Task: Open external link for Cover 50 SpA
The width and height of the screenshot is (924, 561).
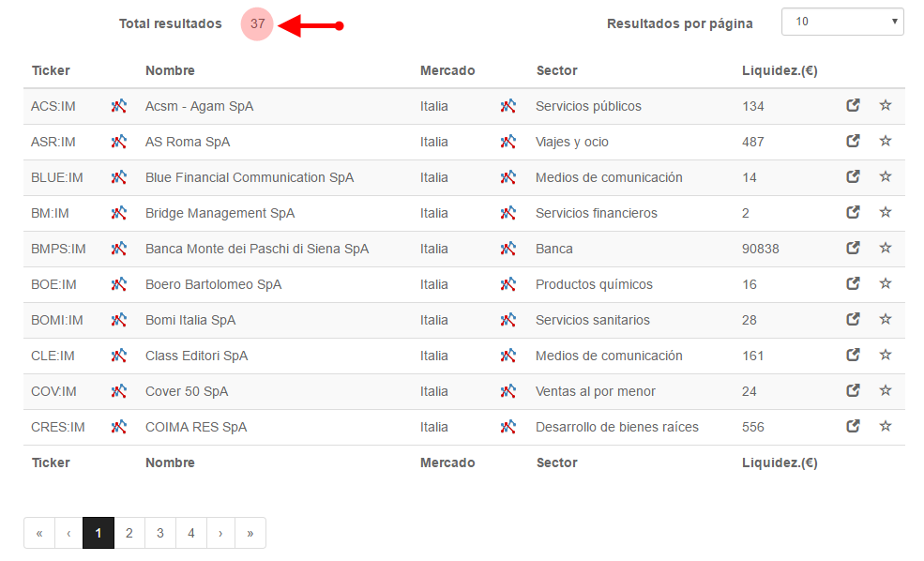Action: point(853,390)
